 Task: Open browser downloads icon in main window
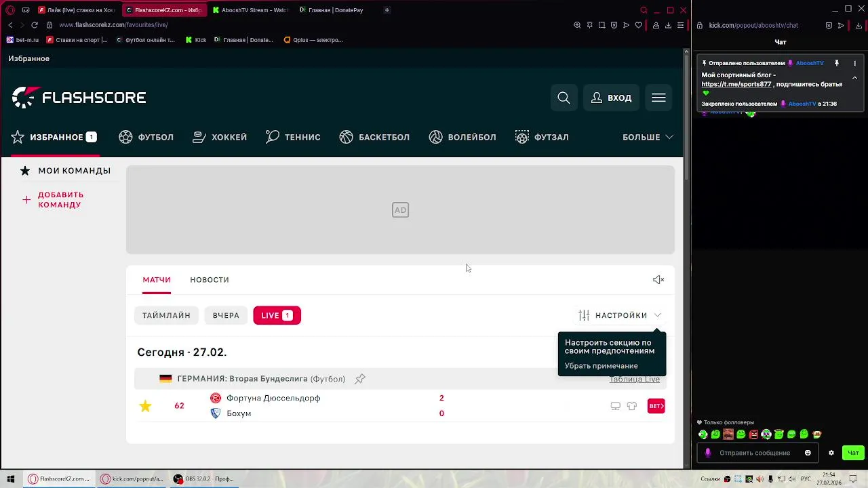coord(668,25)
